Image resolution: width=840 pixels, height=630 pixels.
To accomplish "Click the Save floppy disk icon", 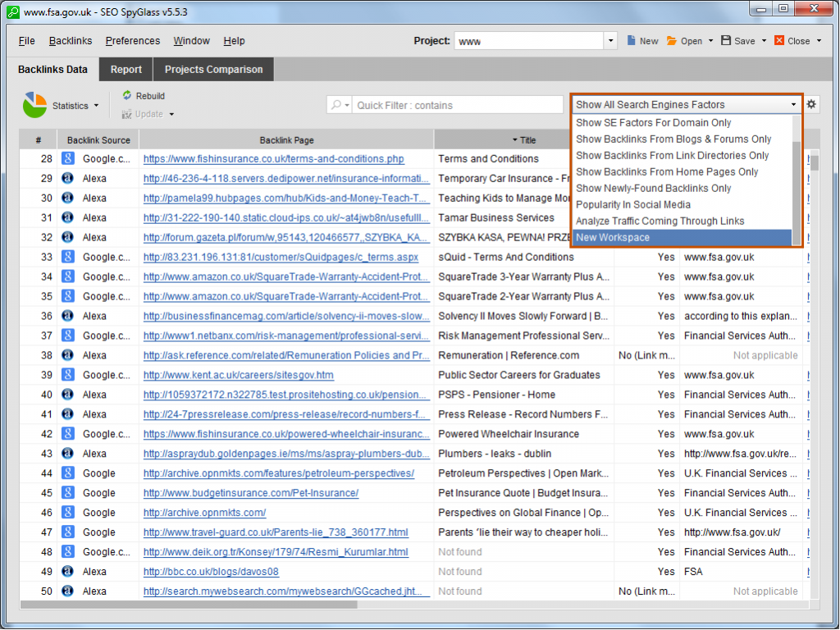I will click(726, 41).
